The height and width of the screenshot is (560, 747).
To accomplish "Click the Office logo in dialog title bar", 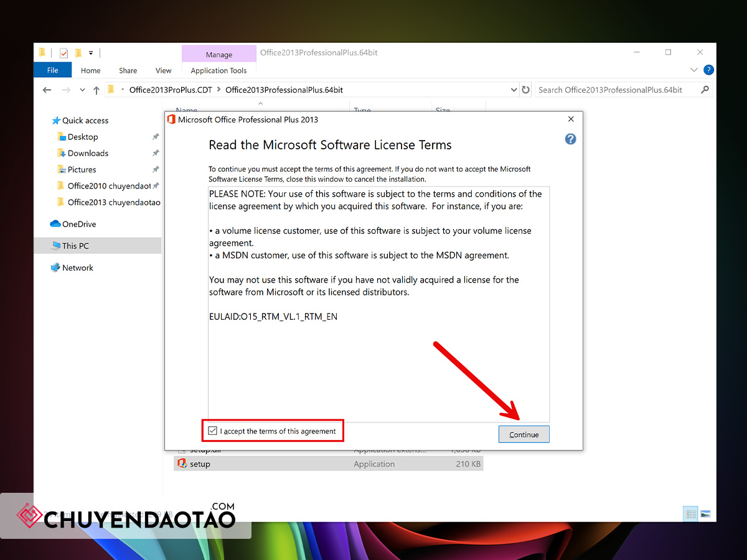I will coord(171,119).
